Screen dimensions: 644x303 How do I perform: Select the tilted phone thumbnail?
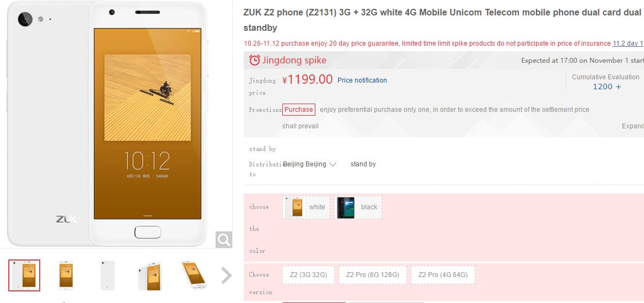pos(193,274)
